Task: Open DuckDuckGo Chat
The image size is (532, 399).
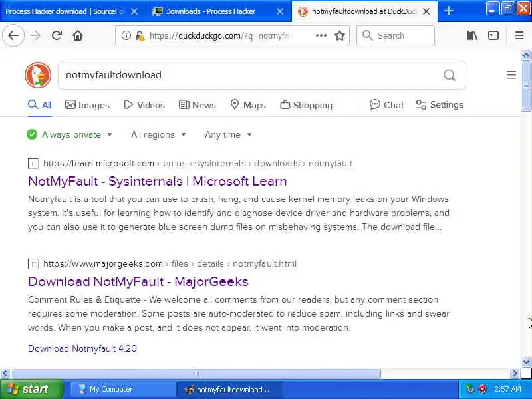Action: click(x=386, y=105)
